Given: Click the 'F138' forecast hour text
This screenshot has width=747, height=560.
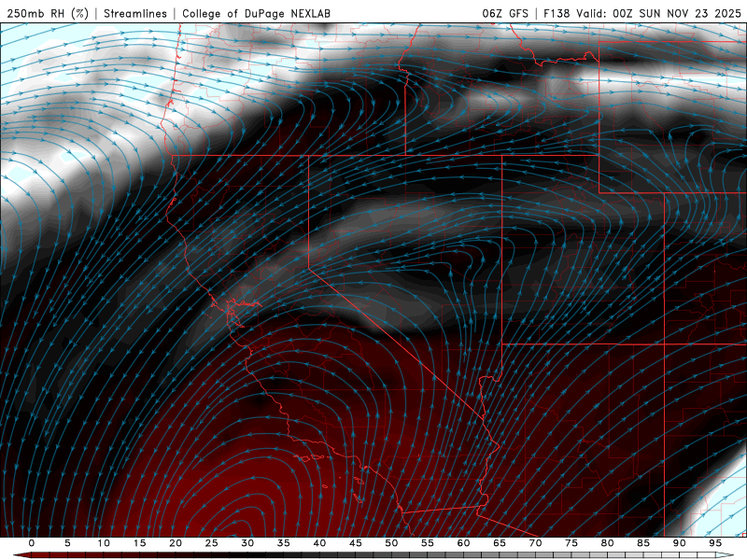Looking at the screenshot, I should [557, 13].
